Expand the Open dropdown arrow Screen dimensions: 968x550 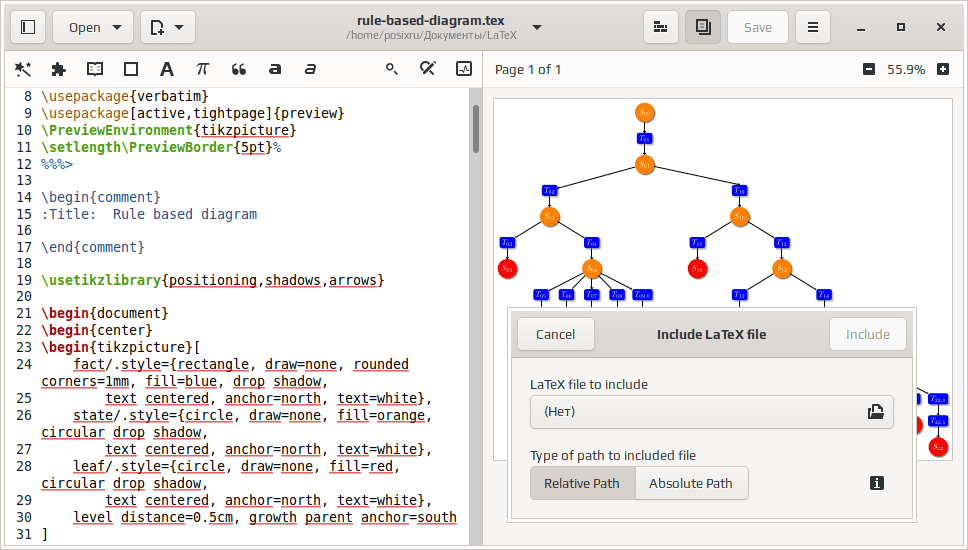117,27
